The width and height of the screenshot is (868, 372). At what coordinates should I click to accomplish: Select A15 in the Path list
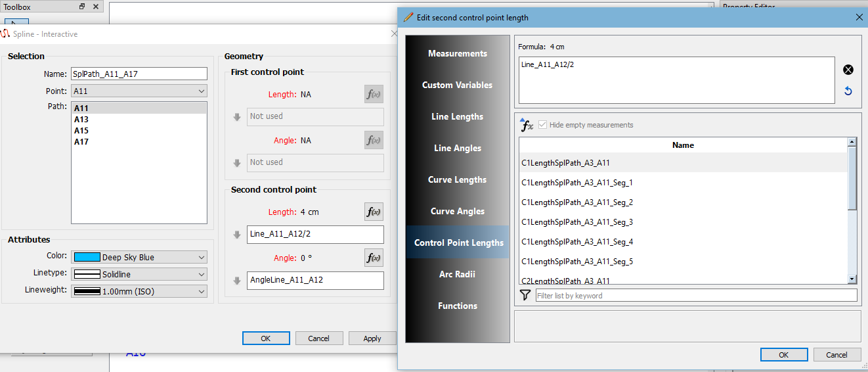[81, 131]
